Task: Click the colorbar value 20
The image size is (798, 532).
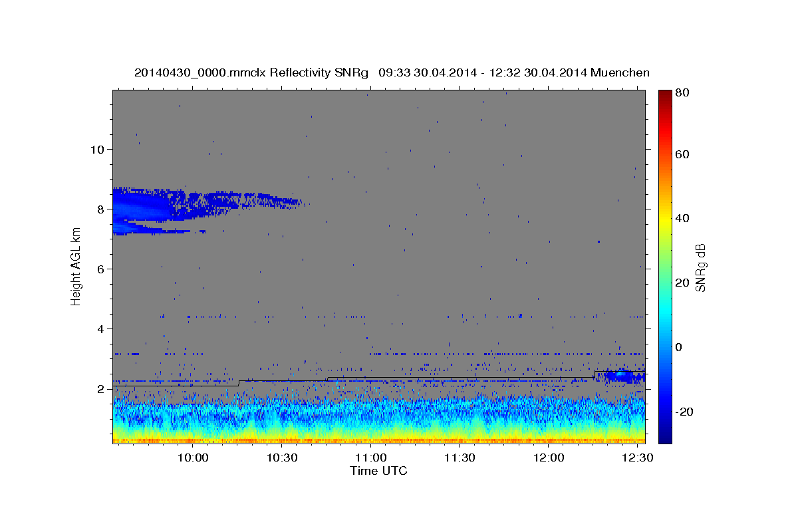Action: pos(681,283)
